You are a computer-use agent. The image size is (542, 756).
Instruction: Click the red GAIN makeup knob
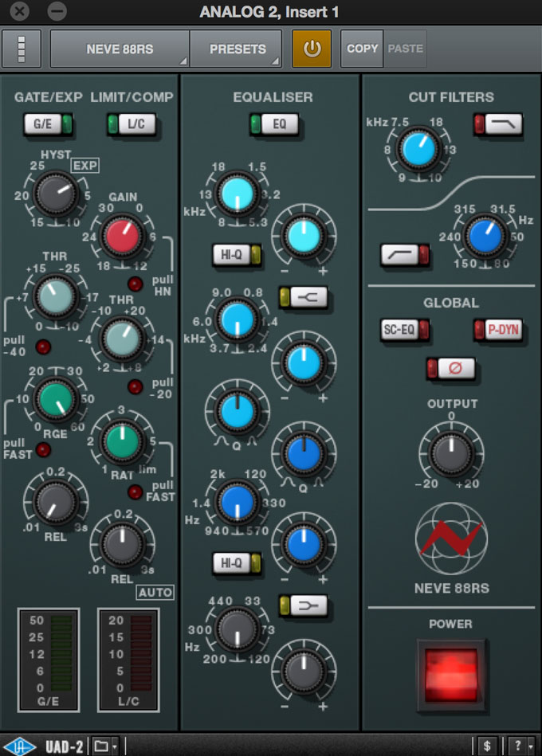point(122,236)
